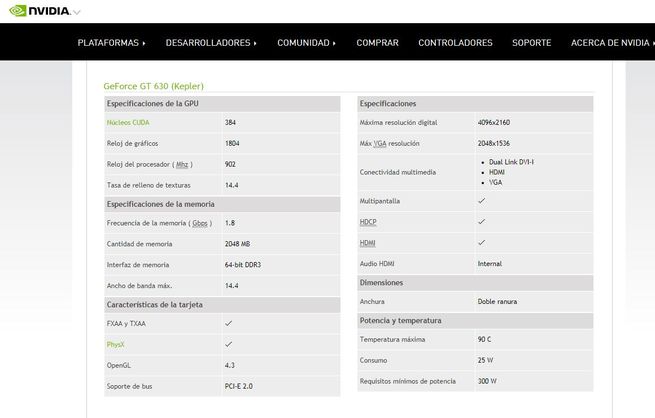
Task: Click the Multipantalla checkmark
Action: click(x=481, y=200)
